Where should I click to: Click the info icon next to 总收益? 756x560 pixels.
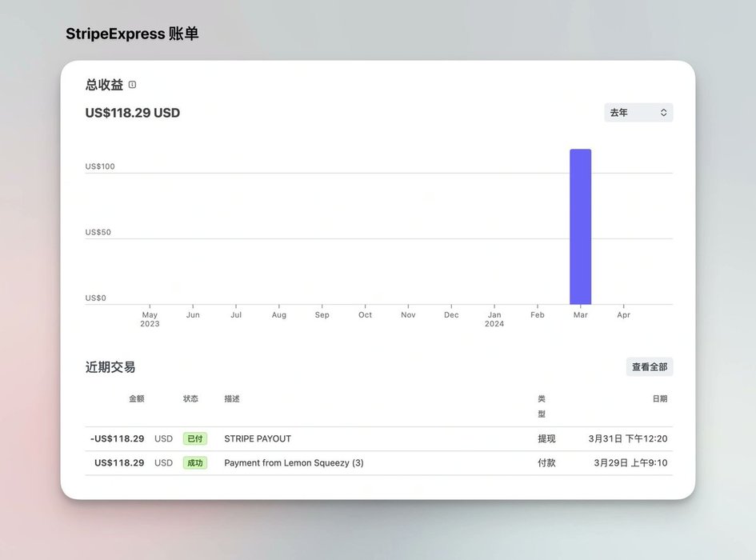coord(133,85)
